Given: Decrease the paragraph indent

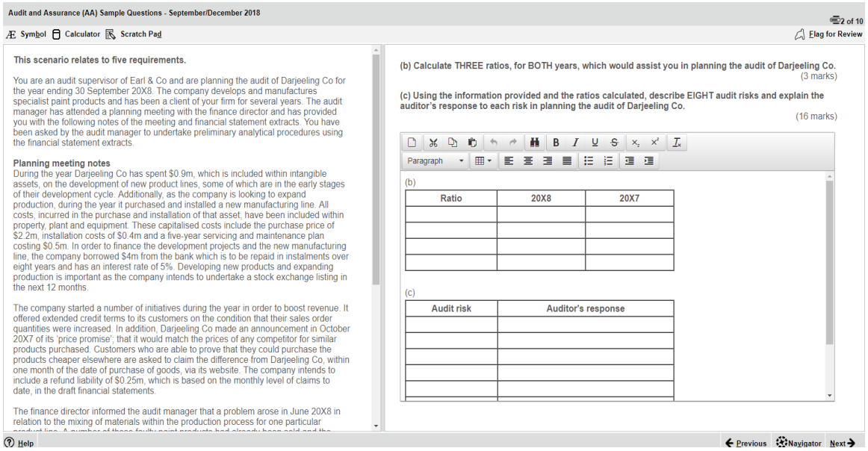Looking at the screenshot, I should pos(630,161).
